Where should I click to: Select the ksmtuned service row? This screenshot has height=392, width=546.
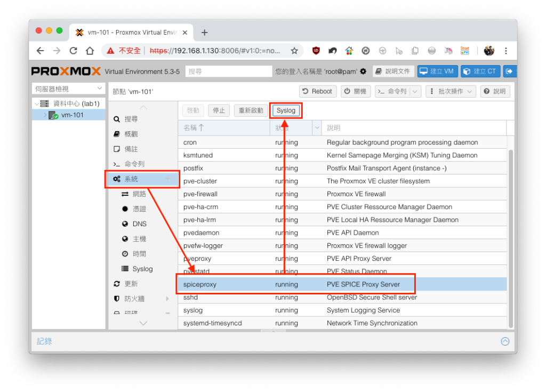pos(343,155)
